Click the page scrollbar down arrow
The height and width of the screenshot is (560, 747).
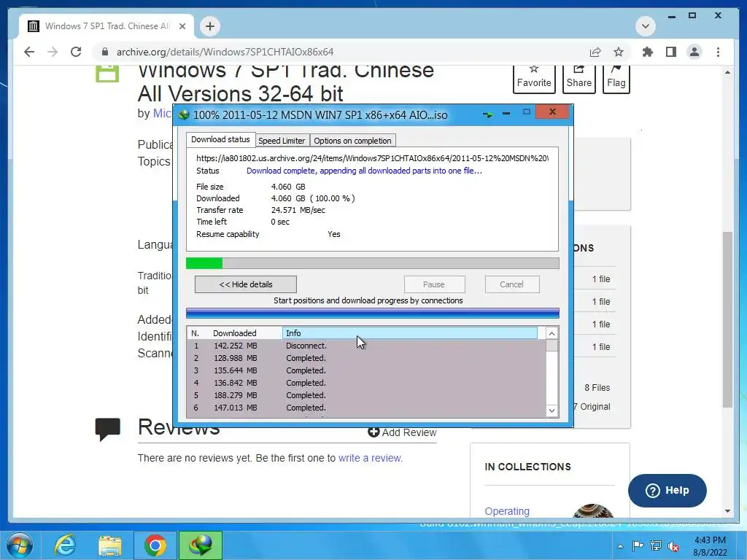pos(727,511)
